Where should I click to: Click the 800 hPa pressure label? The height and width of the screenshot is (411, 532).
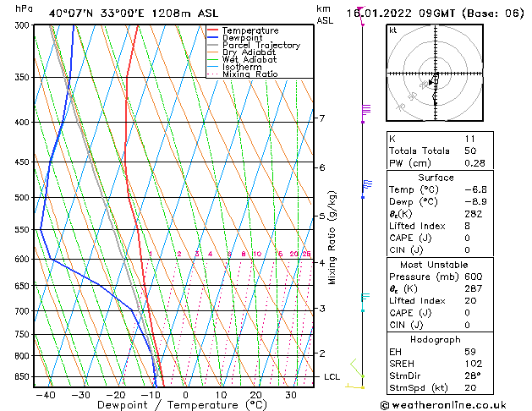(24, 356)
